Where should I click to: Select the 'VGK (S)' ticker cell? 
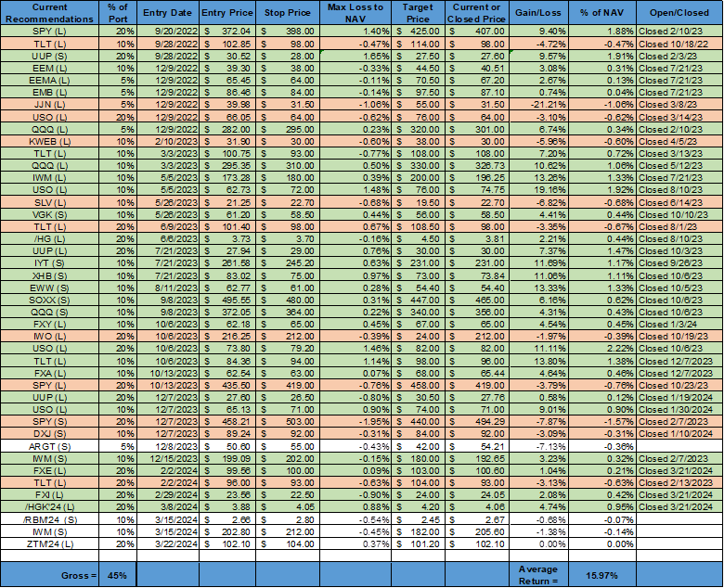[x=49, y=214]
